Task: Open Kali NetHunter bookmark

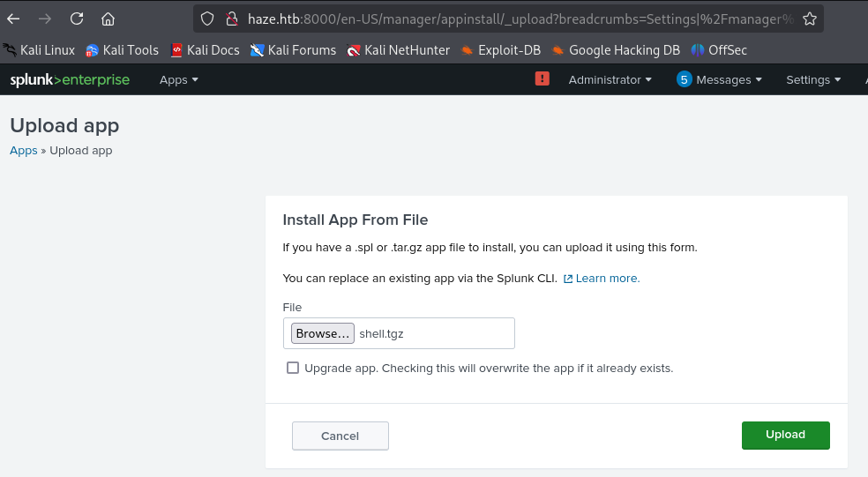Action: point(398,50)
